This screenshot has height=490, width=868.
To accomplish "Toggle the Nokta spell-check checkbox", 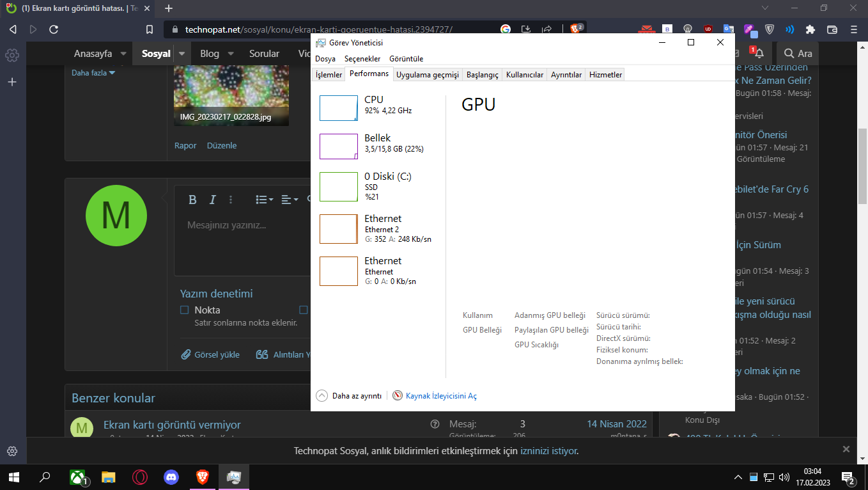I will (185, 310).
